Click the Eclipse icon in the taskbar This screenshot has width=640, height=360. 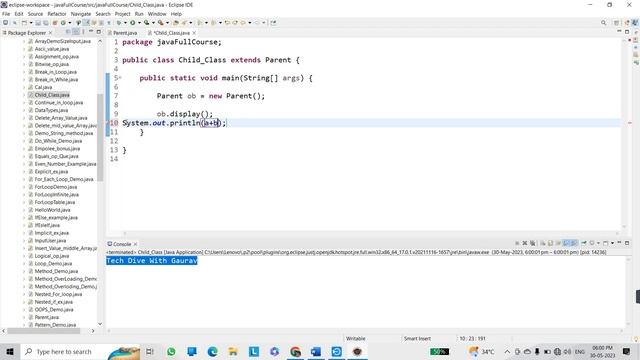tap(357, 351)
